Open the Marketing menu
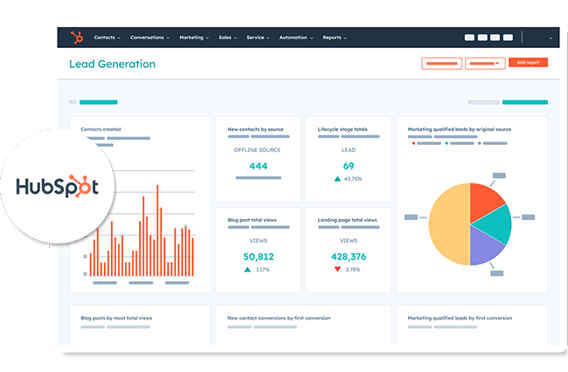The image size is (568, 372). (x=194, y=37)
